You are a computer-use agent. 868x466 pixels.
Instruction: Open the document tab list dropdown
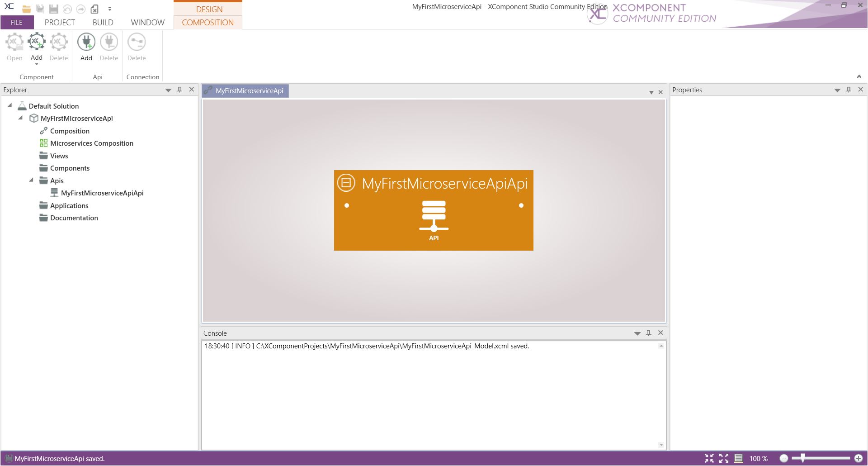[651, 92]
